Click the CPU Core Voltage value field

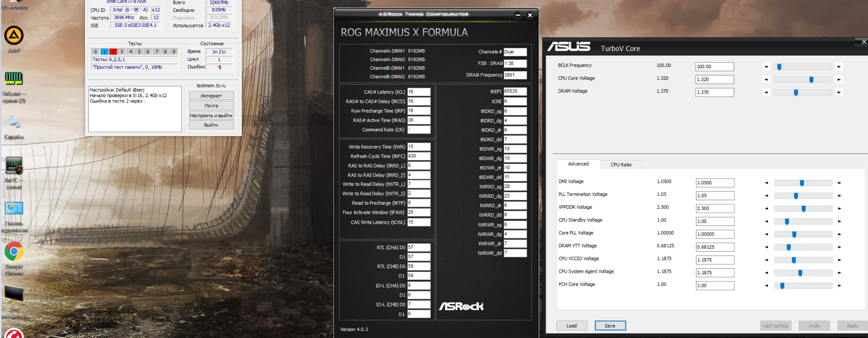pyautogui.click(x=715, y=80)
